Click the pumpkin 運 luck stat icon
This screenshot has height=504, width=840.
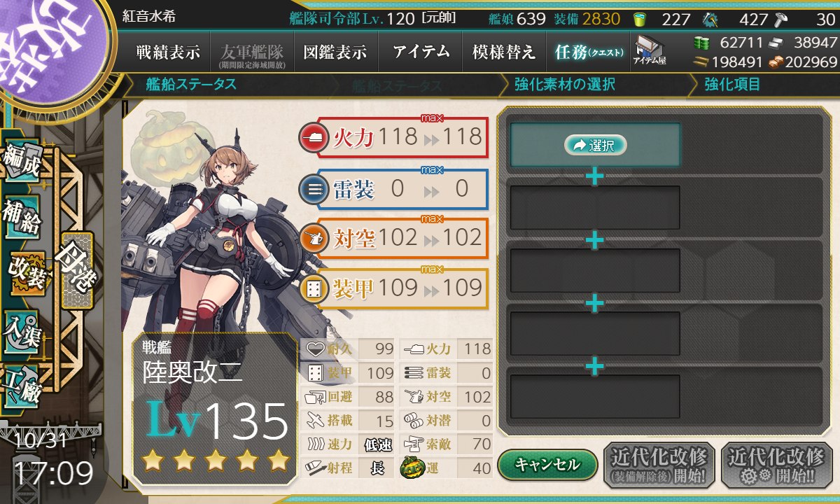[x=412, y=468]
